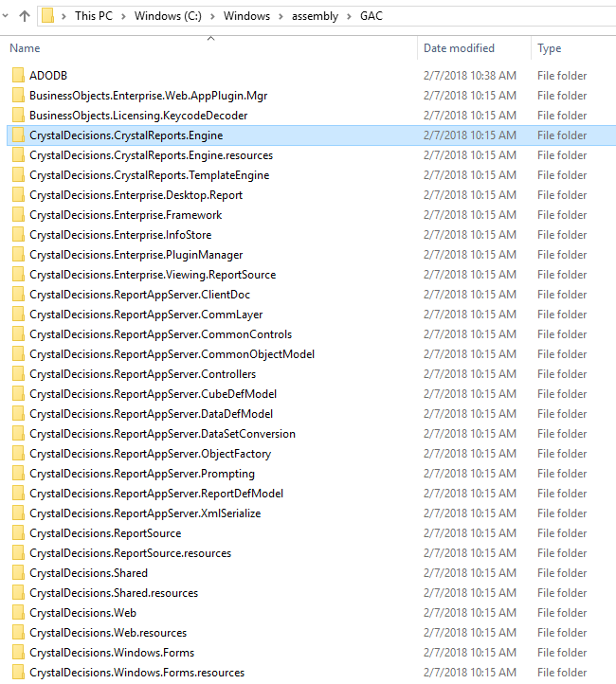Click the Up one level arrow
The height and width of the screenshot is (684, 616).
[x=25, y=16]
